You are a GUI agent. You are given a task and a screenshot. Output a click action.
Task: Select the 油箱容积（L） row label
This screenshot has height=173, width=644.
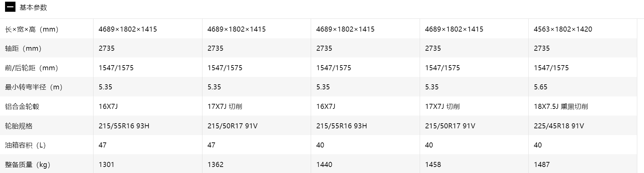tap(25, 145)
